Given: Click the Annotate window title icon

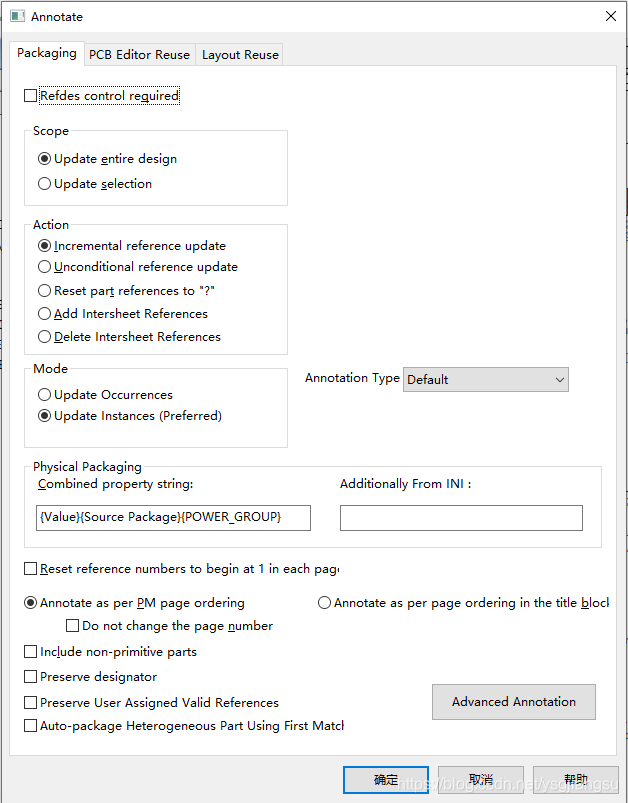Looking at the screenshot, I should [16, 16].
